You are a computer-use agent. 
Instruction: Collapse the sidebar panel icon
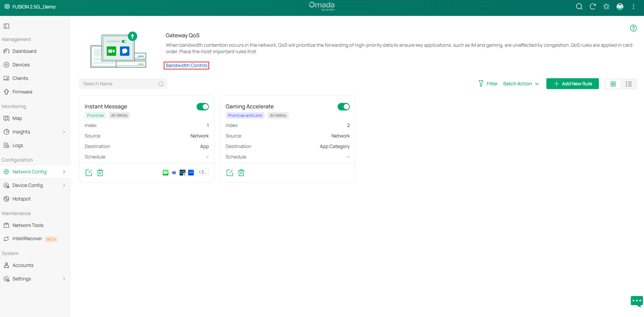(x=7, y=26)
